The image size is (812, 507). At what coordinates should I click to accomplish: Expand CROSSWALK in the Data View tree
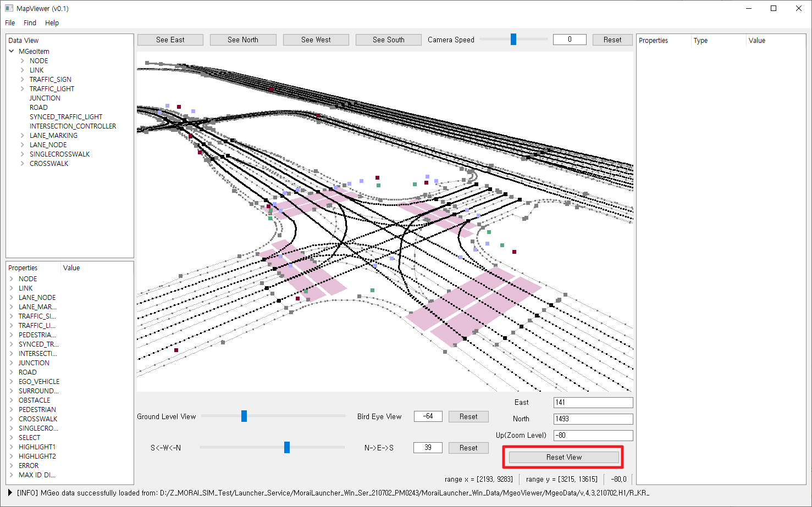coord(23,164)
